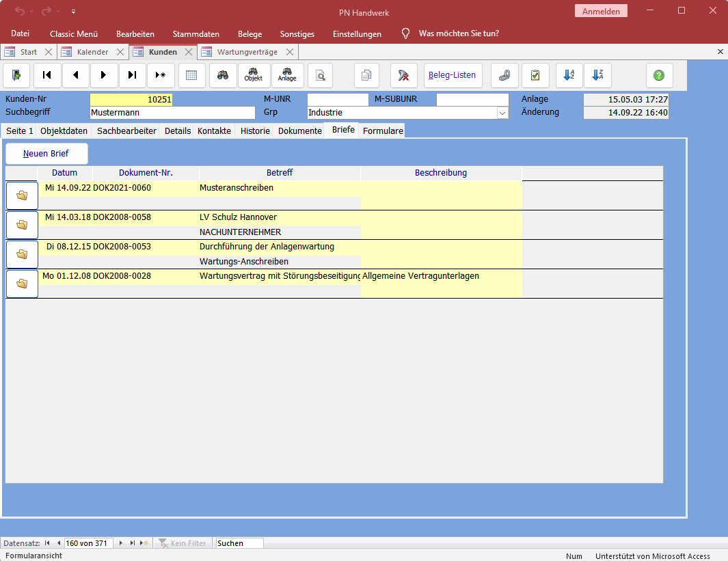Click the exit door icon in toolbar
The height and width of the screenshot is (561, 728).
pos(16,75)
